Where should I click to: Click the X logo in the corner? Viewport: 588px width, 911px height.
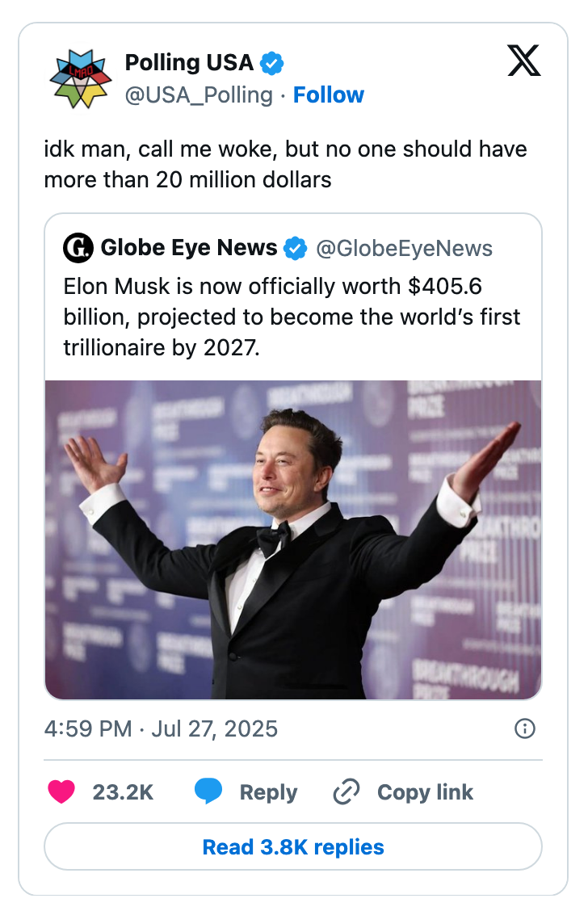pyautogui.click(x=523, y=60)
